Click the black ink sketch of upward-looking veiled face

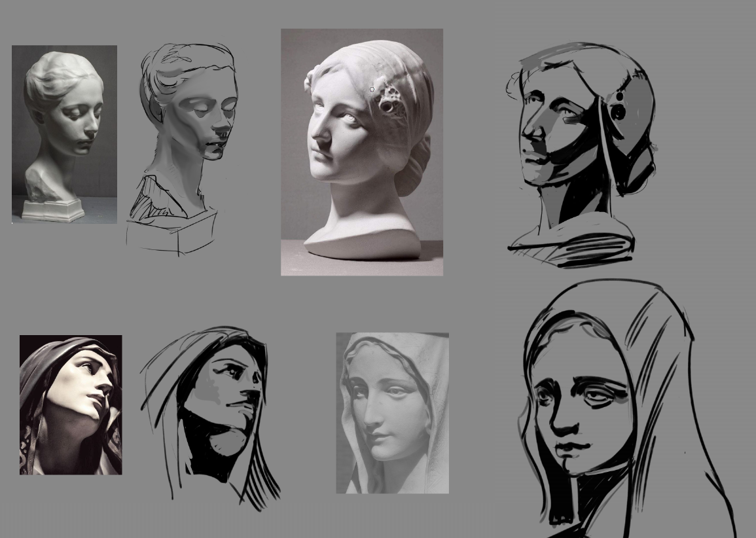209,418
